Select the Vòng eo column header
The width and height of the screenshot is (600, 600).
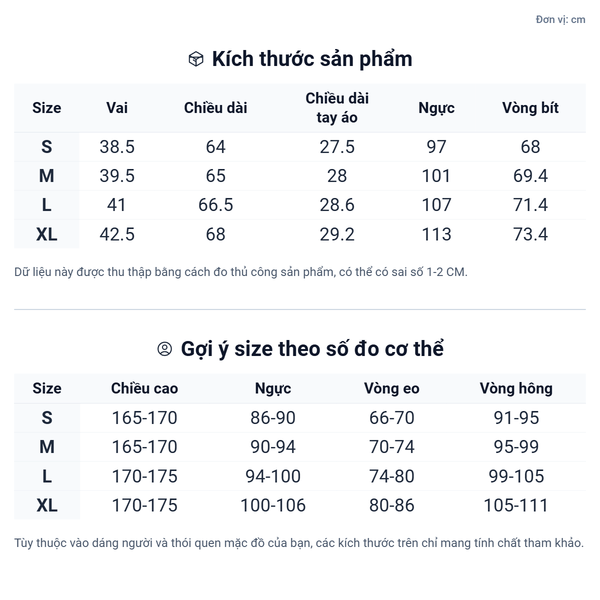pos(391,388)
